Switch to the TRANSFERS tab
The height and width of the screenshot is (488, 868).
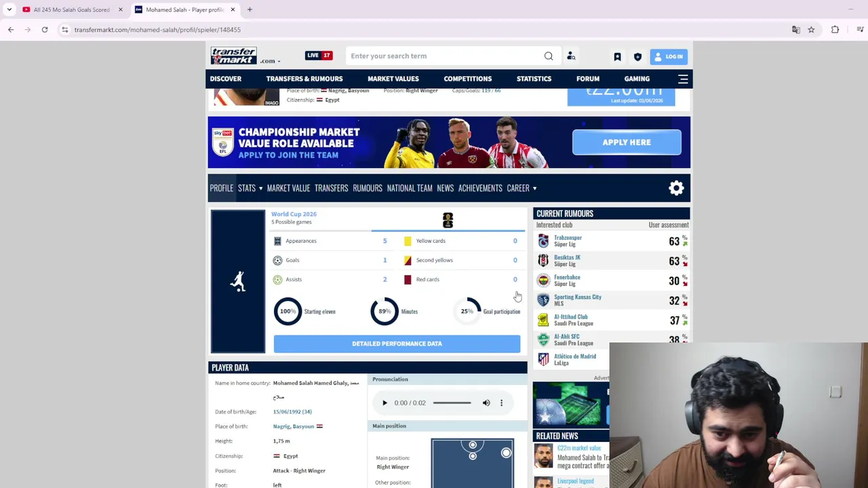pos(332,188)
